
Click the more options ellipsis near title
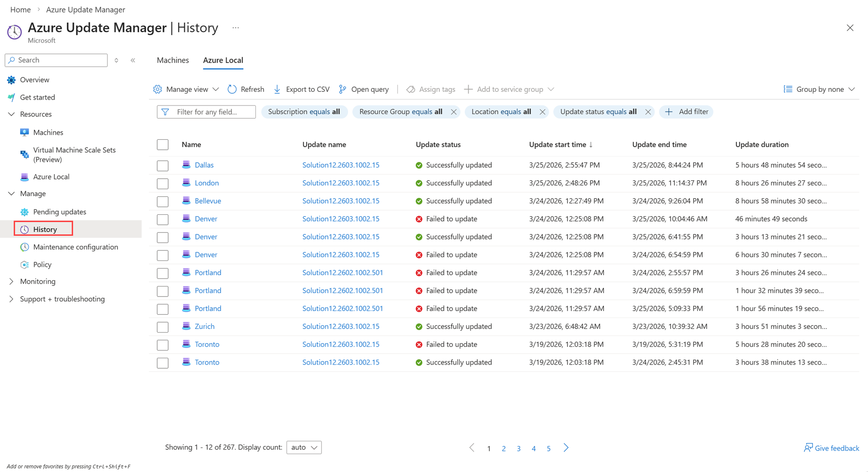235,28
